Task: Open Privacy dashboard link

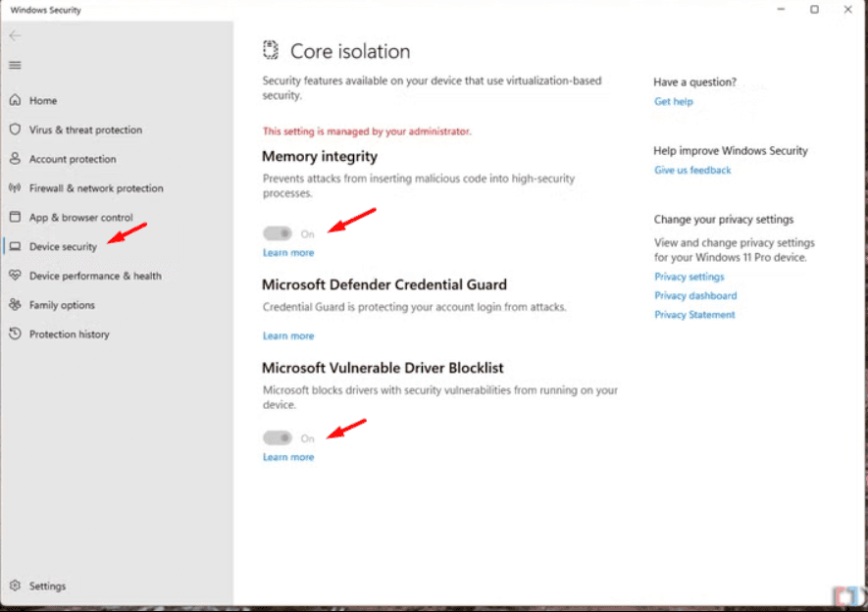Action: click(695, 295)
